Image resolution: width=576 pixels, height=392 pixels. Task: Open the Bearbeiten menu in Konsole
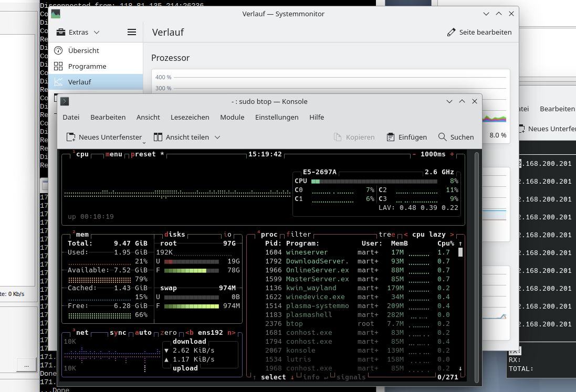(108, 118)
